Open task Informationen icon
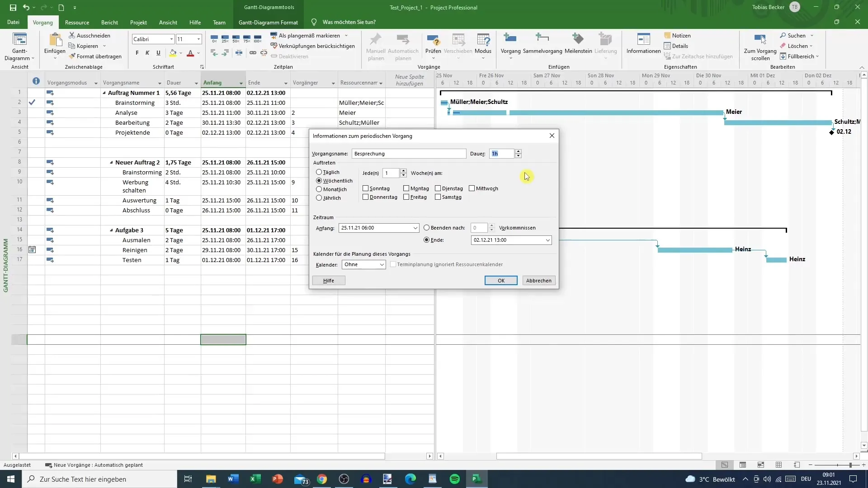This screenshot has width=868, height=488. pos(643,40)
